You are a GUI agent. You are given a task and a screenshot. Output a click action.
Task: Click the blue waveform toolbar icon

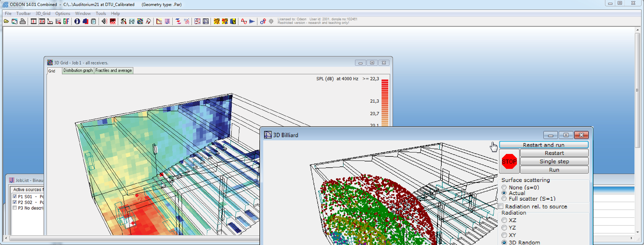[252, 22]
